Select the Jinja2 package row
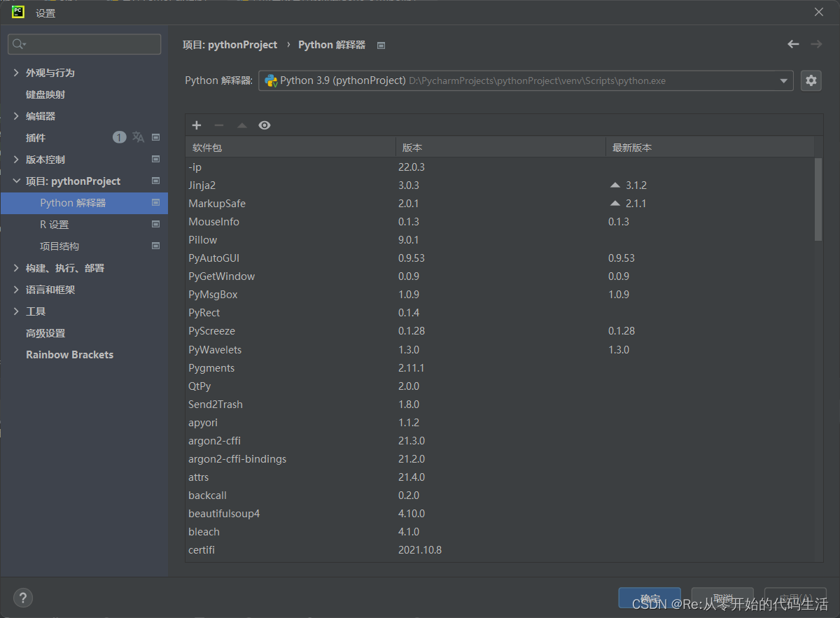The image size is (840, 618). (500, 185)
